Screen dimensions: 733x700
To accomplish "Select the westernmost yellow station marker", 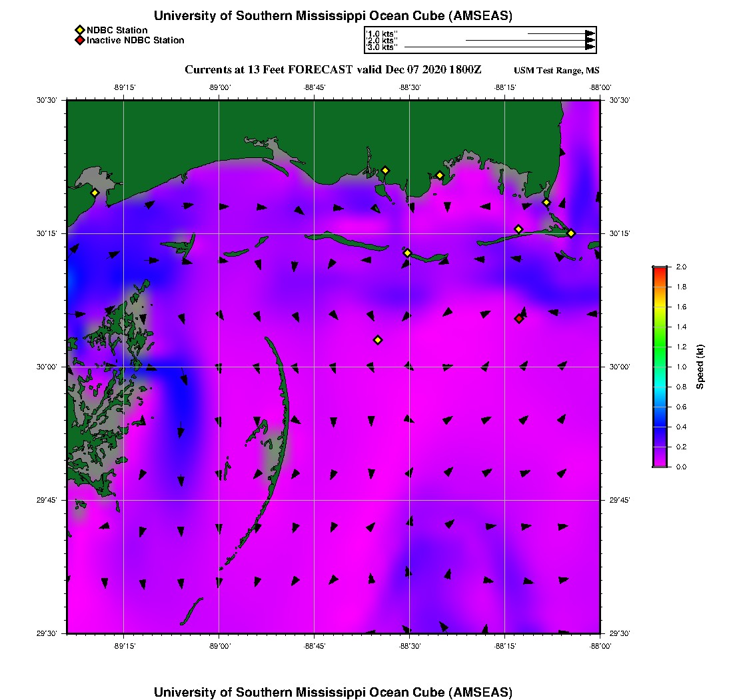I will [95, 193].
